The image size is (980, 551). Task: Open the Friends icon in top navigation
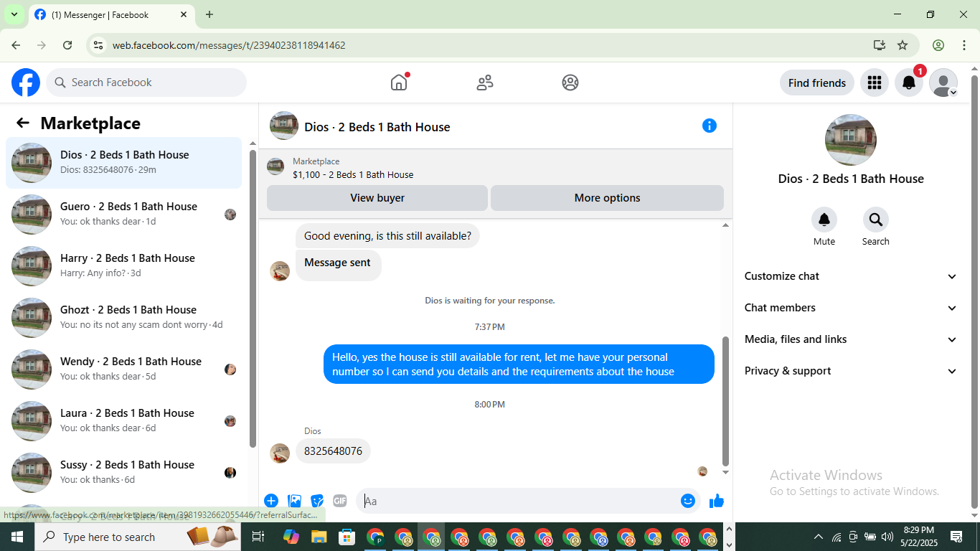point(485,83)
